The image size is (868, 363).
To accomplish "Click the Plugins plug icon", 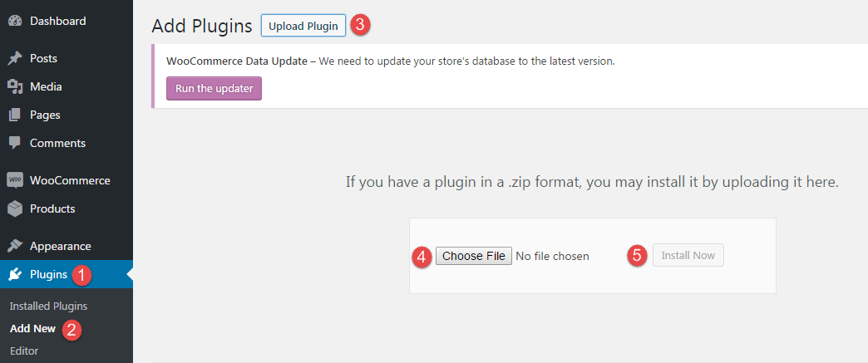I will coord(15,274).
